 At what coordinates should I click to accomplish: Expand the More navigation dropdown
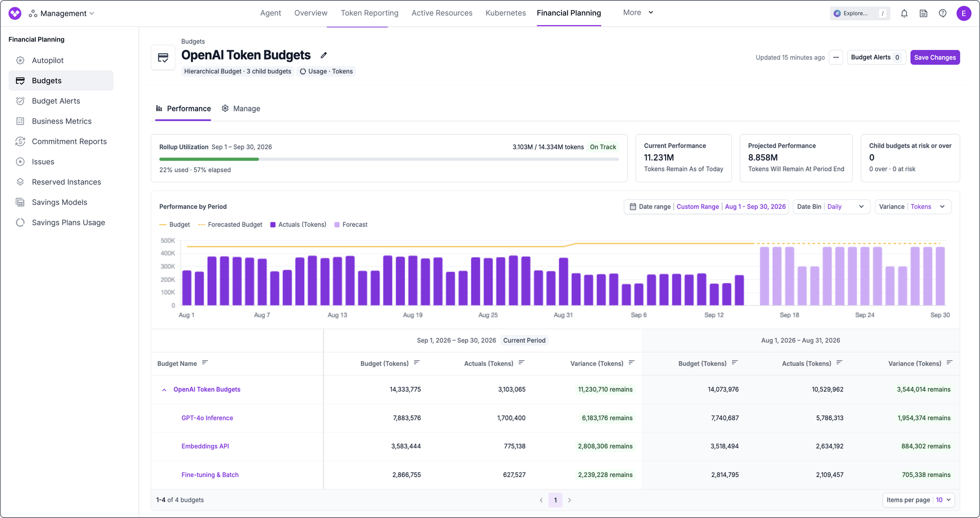pyautogui.click(x=638, y=12)
